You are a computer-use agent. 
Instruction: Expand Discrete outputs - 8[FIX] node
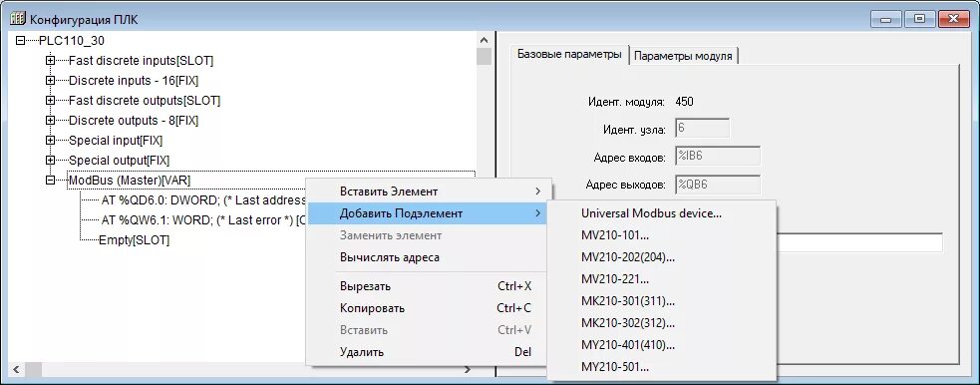[50, 121]
